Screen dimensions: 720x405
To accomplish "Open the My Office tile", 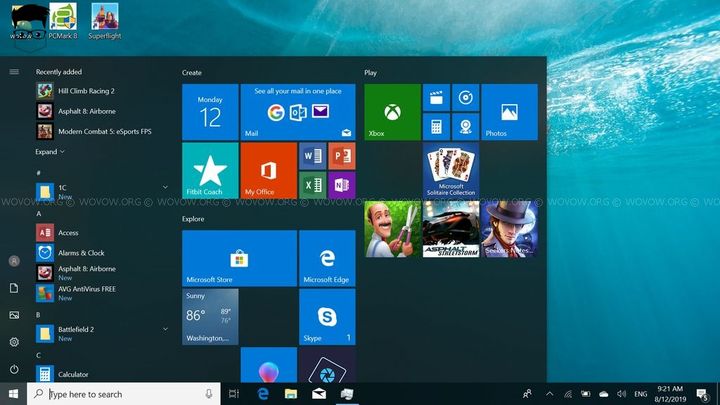I will point(268,170).
